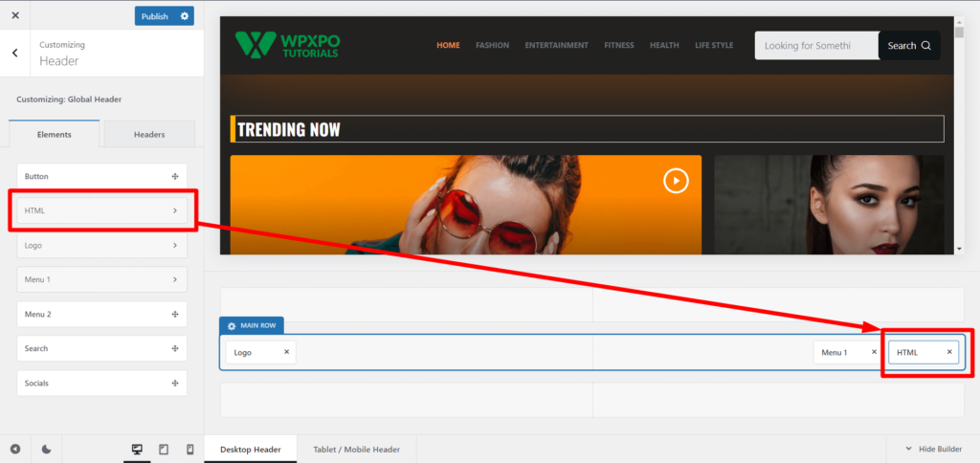The height and width of the screenshot is (463, 980).
Task: Expand HTML element chevron in sidebar
Action: [x=175, y=211]
